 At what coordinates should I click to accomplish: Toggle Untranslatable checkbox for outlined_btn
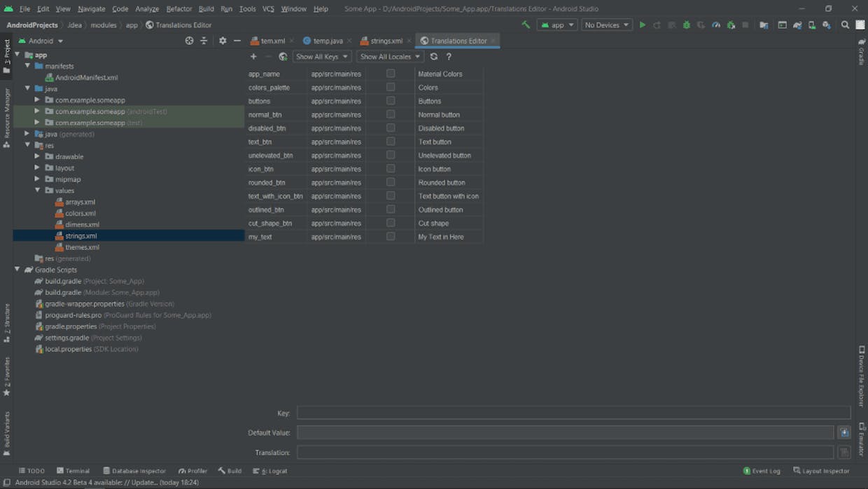click(391, 209)
